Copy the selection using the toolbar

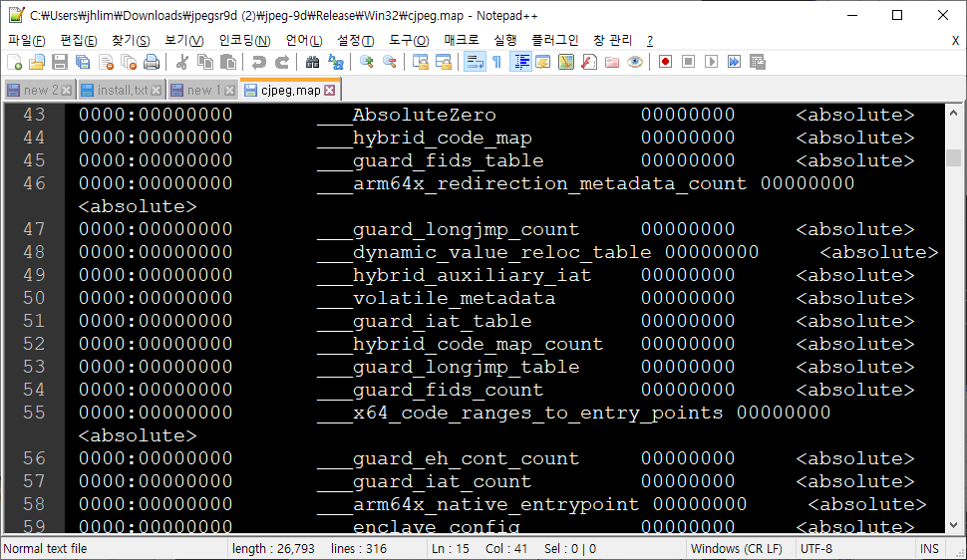tap(204, 63)
